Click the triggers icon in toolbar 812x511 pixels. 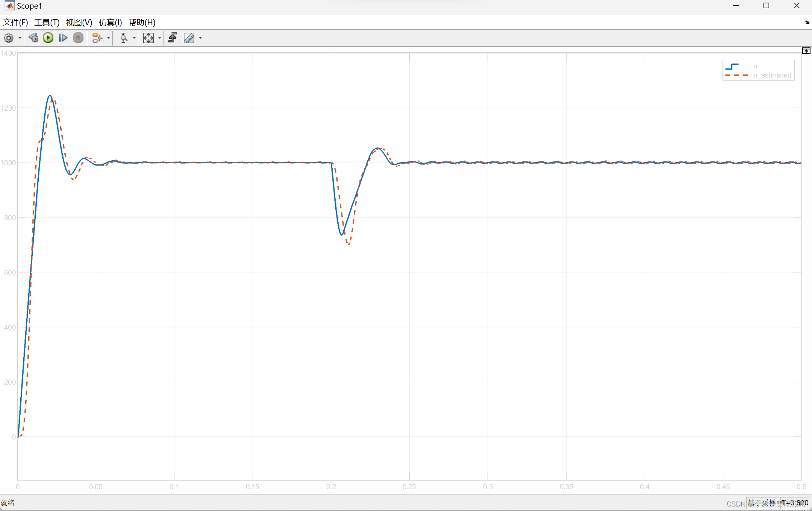pyautogui.click(x=173, y=38)
